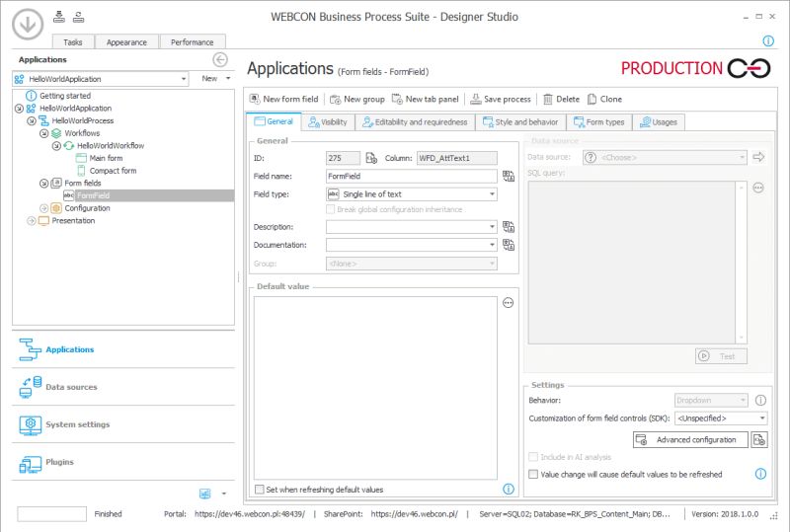This screenshot has width=790, height=532.
Task: Click the New tab panel button
Action: coord(426,99)
